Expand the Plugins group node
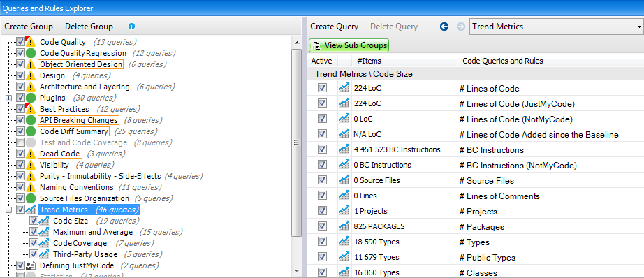This screenshot has height=278, width=644. pos(8,98)
